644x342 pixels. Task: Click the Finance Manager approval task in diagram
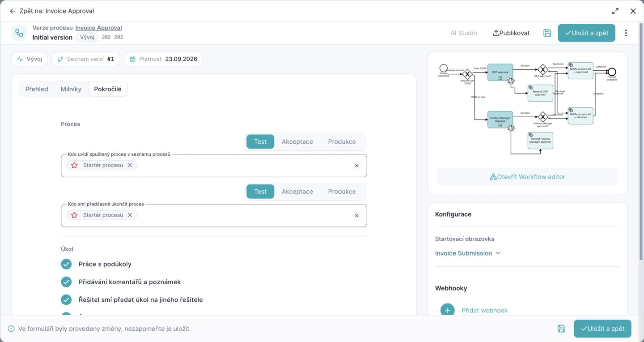[500, 120]
